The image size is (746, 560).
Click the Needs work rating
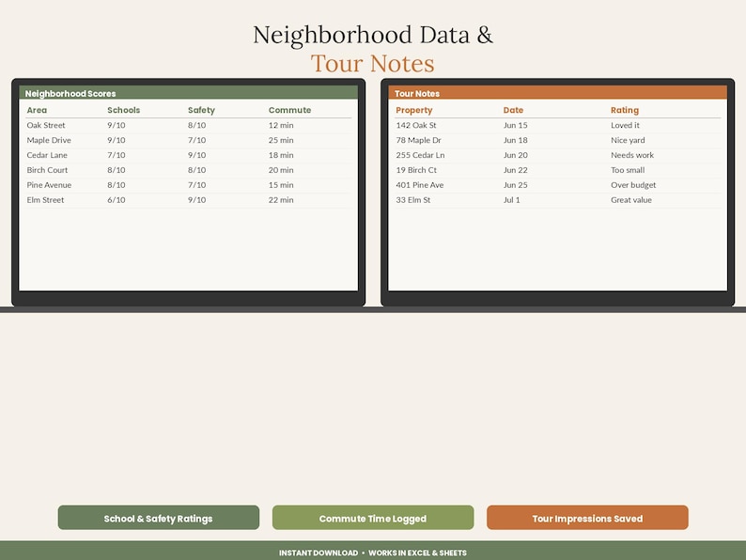[x=632, y=155]
